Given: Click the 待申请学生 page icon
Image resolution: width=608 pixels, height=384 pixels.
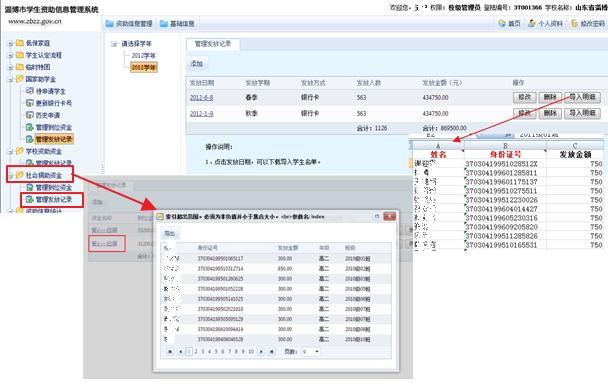Looking at the screenshot, I should pos(30,91).
